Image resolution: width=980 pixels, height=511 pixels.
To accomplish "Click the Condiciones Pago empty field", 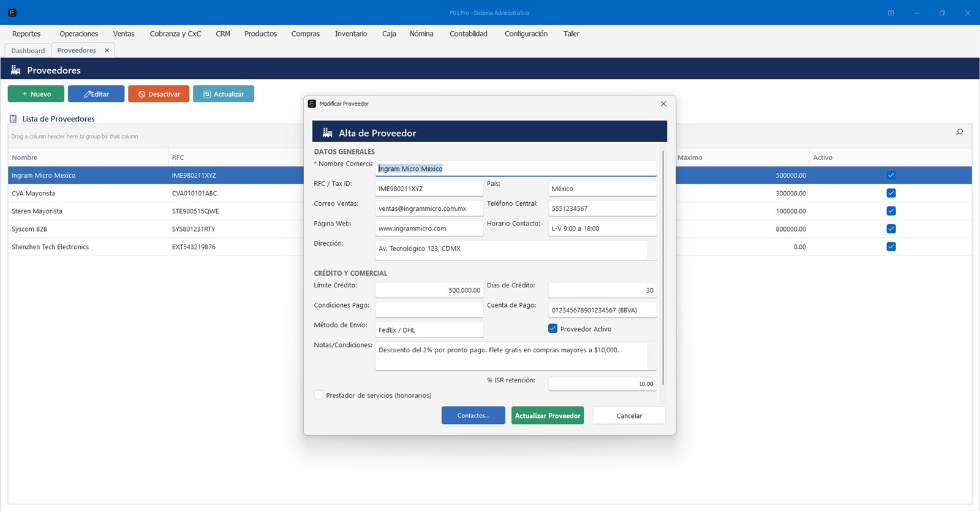I will [x=429, y=310].
